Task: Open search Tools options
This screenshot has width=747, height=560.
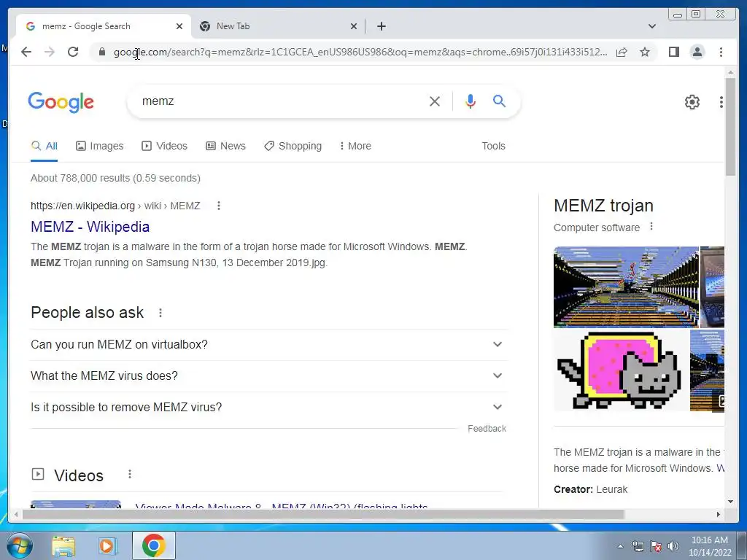Action: [x=493, y=146]
